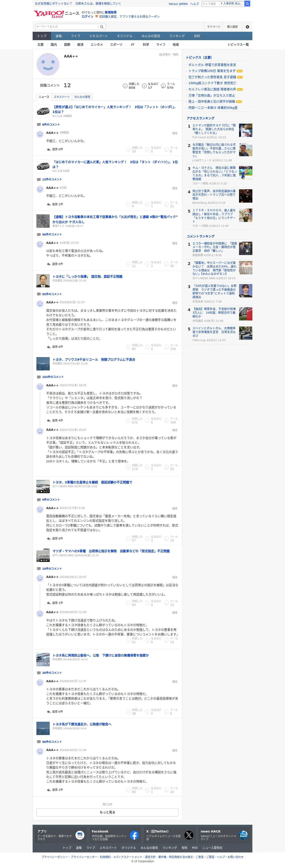Open article トヨタ、プリウス9千台リコール
285x868 pixels.
pos(94,360)
